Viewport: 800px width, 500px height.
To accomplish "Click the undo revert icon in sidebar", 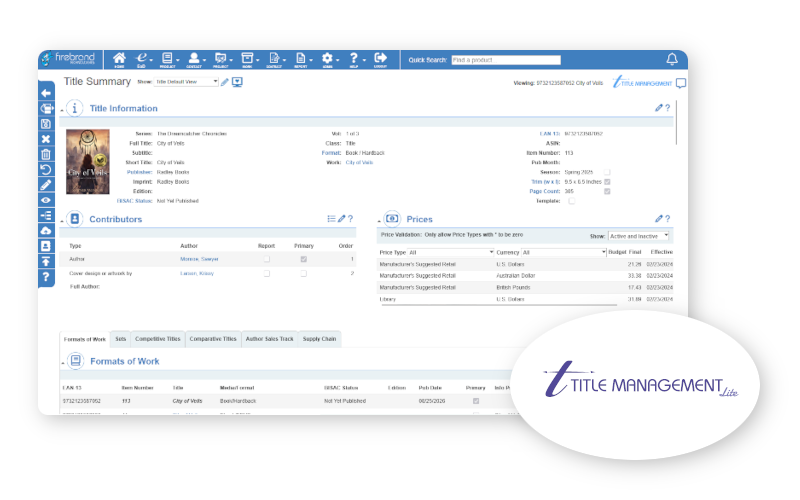I will (x=46, y=169).
